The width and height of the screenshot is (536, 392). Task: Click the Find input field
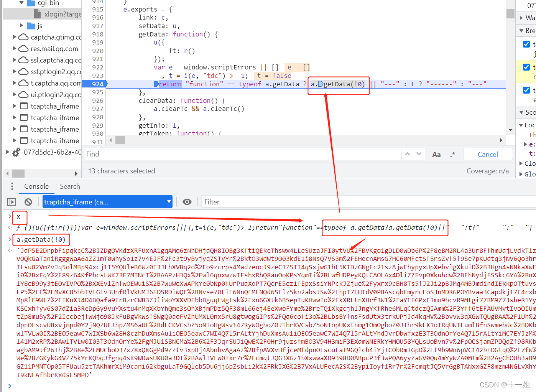click(243, 154)
